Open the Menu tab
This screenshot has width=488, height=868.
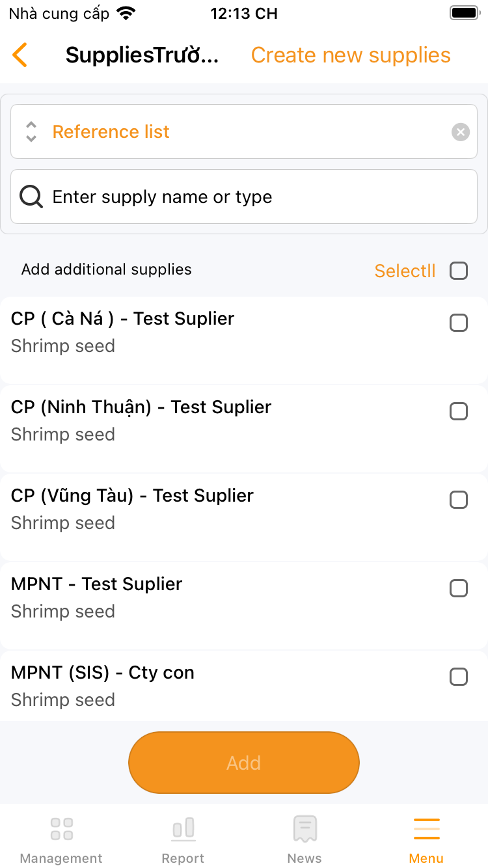426,839
